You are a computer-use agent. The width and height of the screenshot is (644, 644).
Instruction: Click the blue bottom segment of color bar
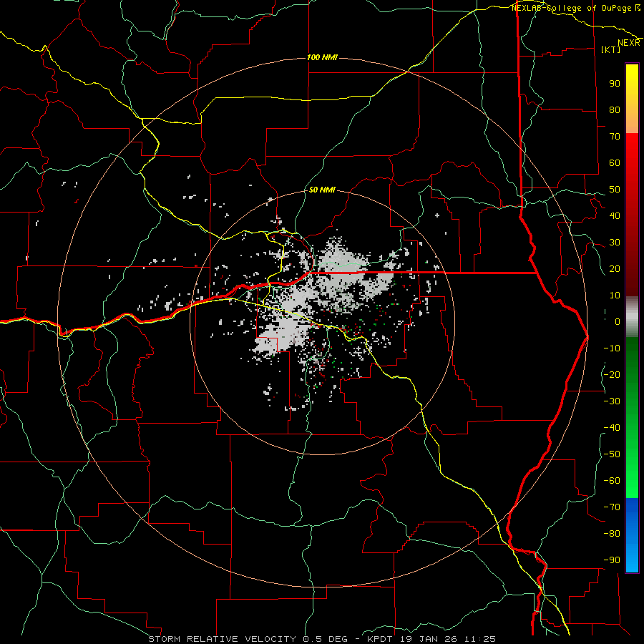click(632, 535)
